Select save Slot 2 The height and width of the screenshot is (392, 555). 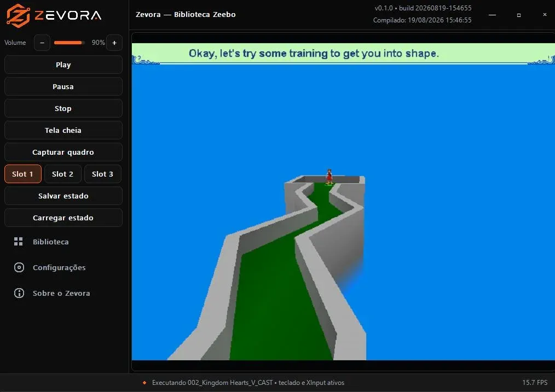[x=62, y=174]
